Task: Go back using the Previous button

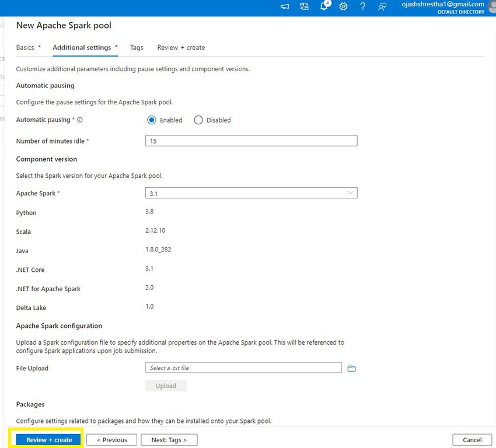Action: point(111,439)
